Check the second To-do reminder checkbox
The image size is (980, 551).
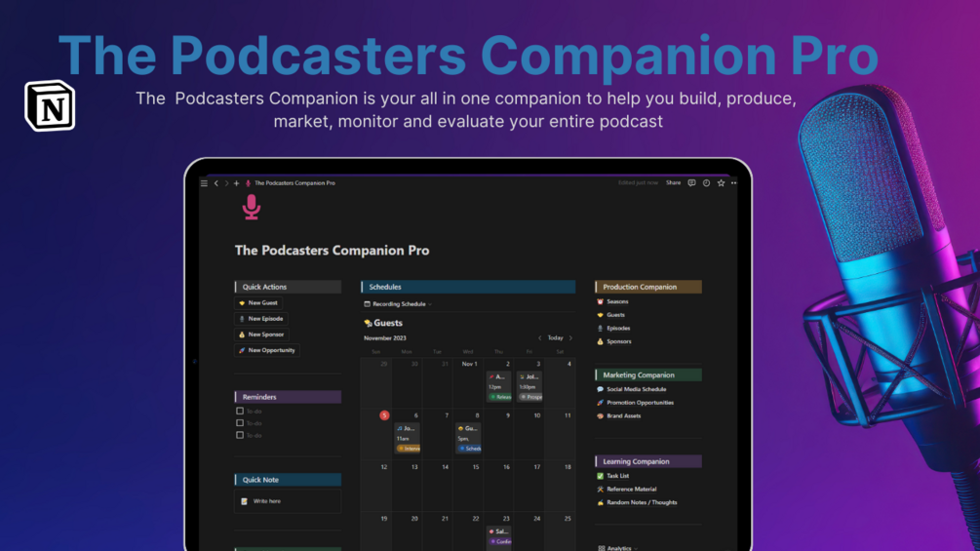pyautogui.click(x=240, y=423)
